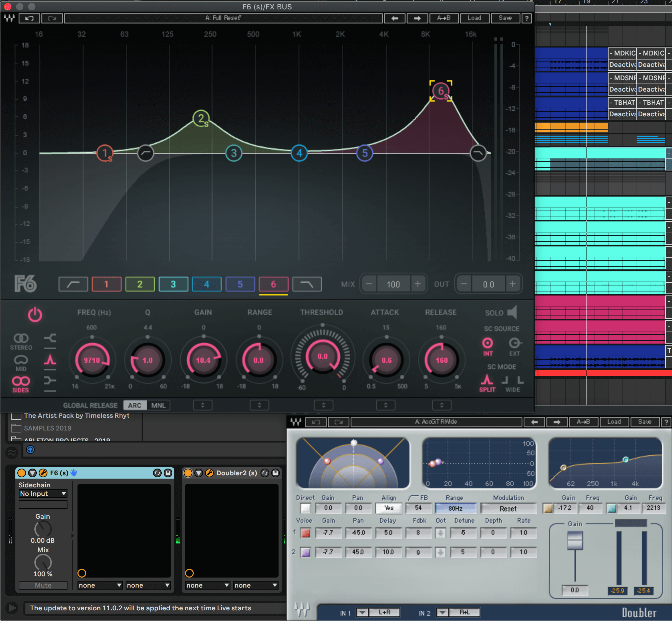672x621 pixels.
Task: Click the F6 A→B copy button
Action: [x=444, y=18]
